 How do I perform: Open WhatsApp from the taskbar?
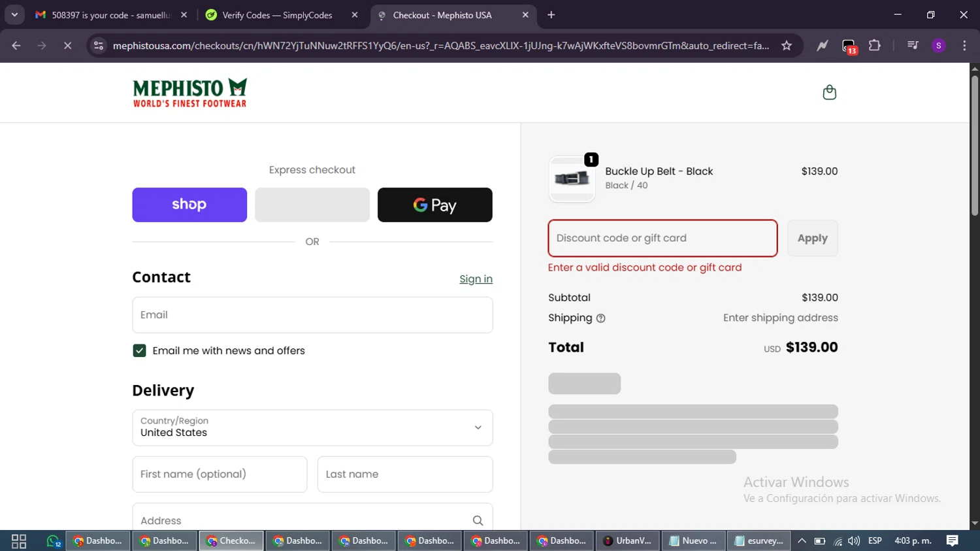click(54, 541)
